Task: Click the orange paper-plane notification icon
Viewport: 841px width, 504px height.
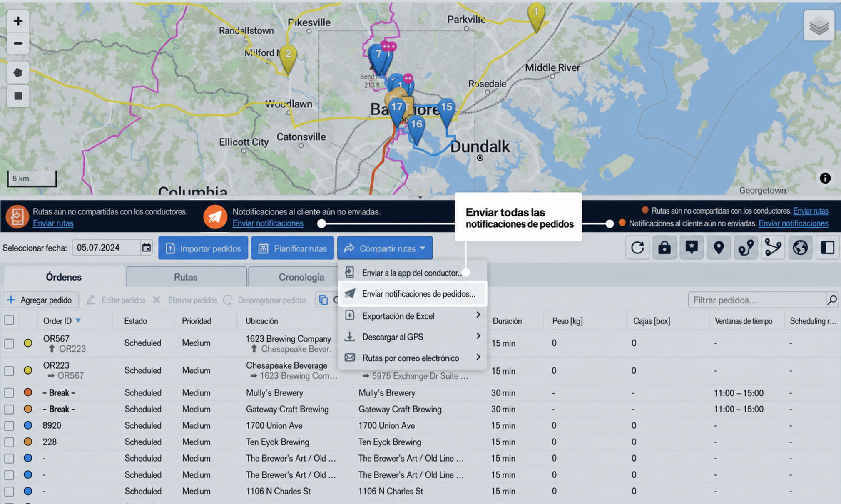Action: (x=215, y=217)
